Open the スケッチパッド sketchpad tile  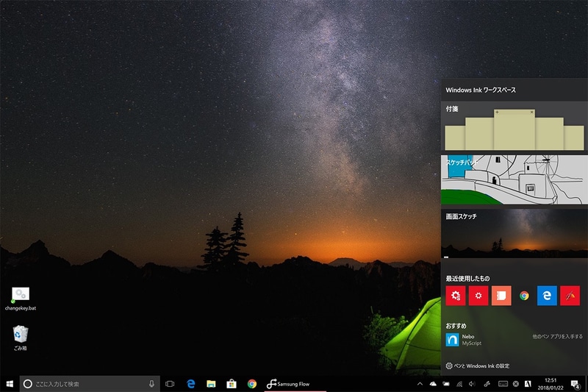point(514,179)
